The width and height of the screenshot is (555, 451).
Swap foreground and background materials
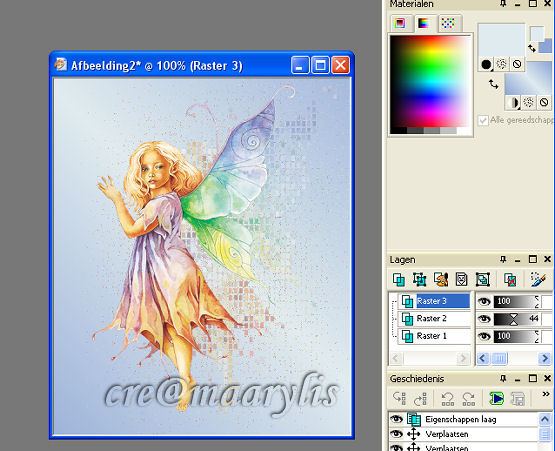493,84
